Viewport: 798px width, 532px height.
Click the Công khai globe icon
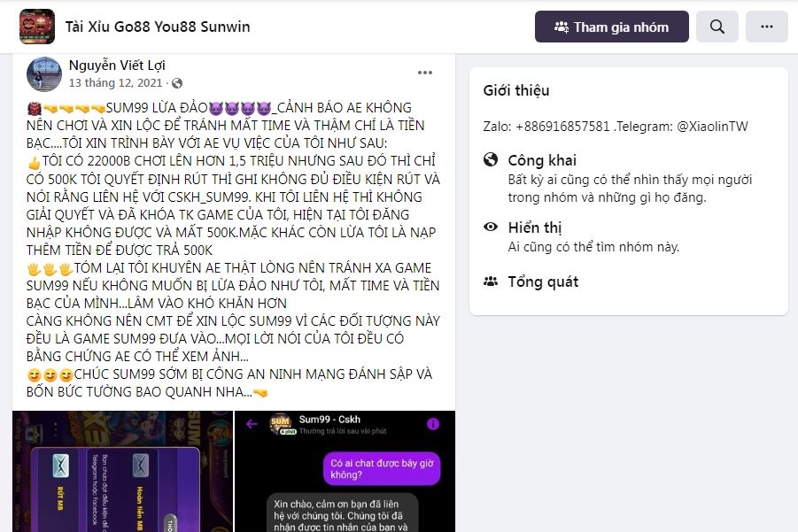coord(491,159)
